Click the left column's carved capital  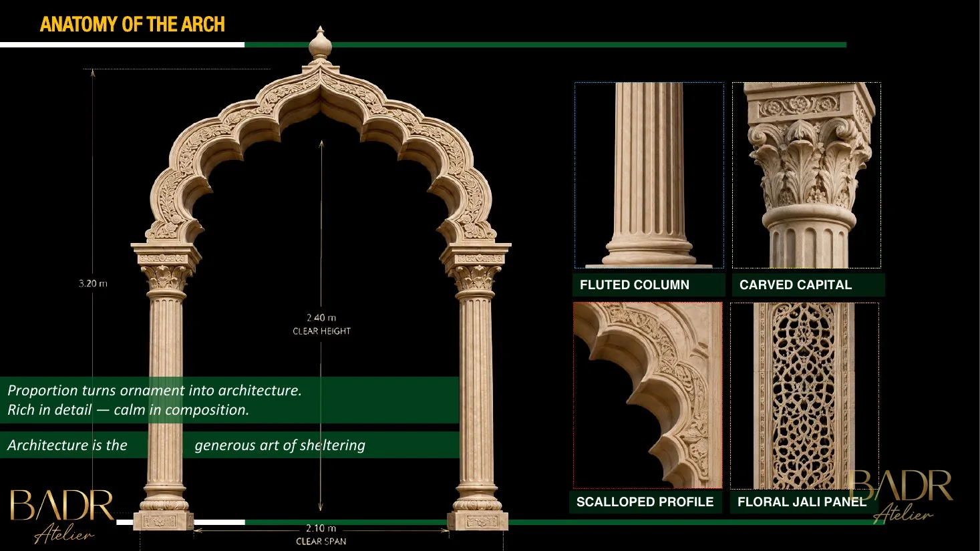point(166,277)
